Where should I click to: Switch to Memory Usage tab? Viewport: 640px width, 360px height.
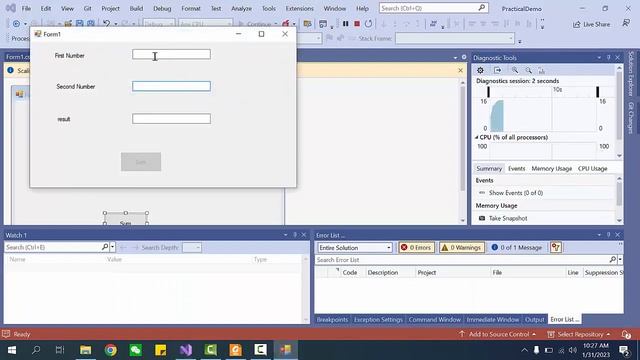[x=551, y=169]
